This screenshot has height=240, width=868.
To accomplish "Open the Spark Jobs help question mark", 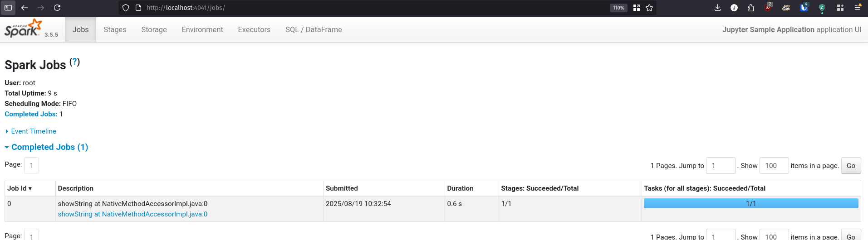I will 75,62.
